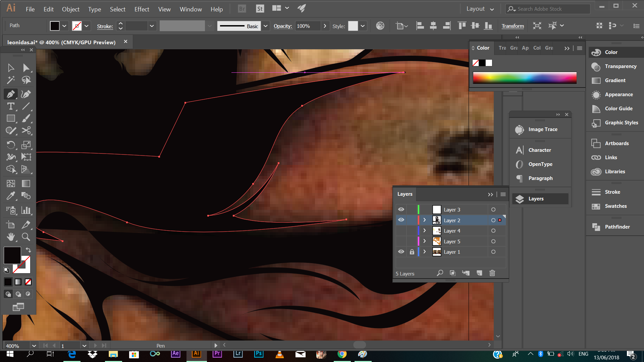Delete selection with Layers trash icon
Screen dimensions: 644x362
[x=492, y=273]
